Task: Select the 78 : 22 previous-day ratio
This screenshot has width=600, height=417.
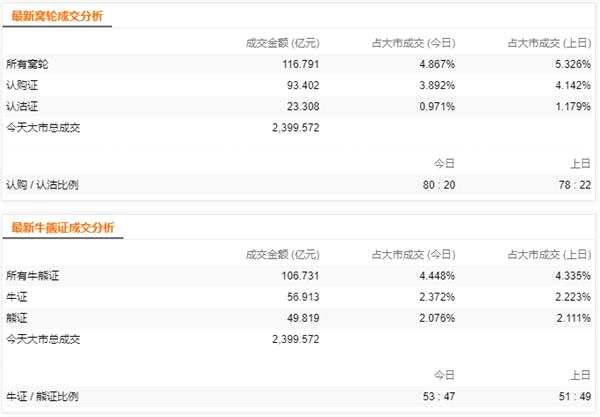Action: coord(577,185)
